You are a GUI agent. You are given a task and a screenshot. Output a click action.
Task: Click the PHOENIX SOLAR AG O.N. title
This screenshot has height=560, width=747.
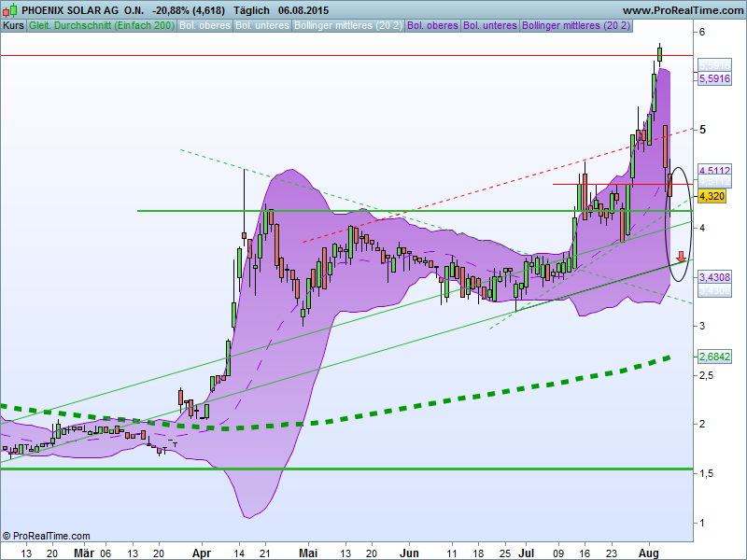pyautogui.click(x=83, y=9)
